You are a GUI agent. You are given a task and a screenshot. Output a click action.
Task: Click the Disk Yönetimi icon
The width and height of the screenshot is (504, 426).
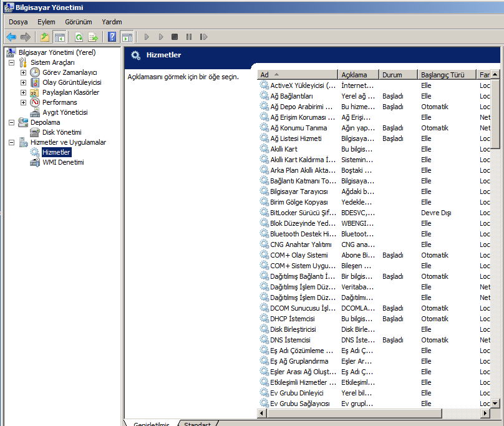(x=35, y=132)
